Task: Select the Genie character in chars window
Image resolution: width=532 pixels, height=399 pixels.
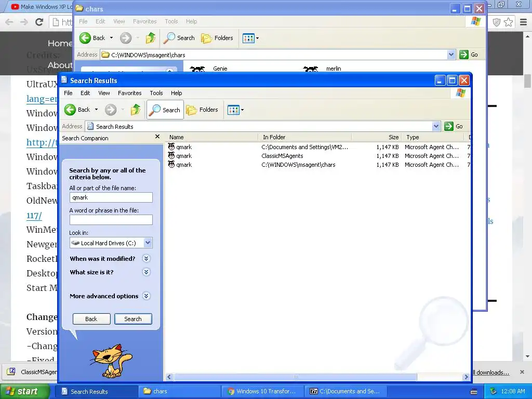Action: (209, 69)
